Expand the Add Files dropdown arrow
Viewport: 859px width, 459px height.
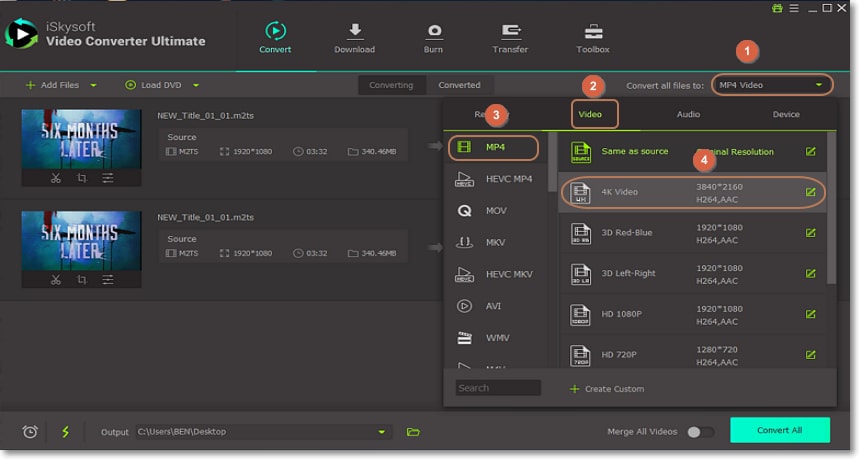(93, 85)
